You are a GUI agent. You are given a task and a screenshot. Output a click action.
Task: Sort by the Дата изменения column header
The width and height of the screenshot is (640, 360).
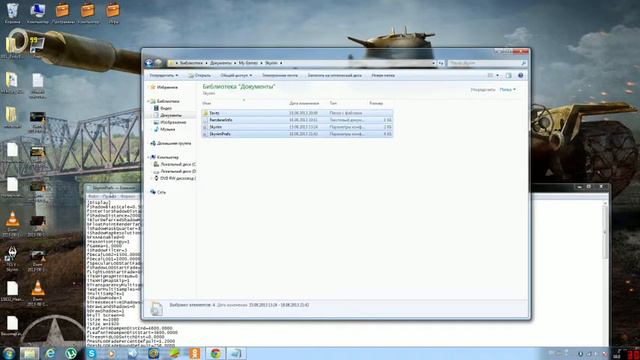tap(304, 103)
